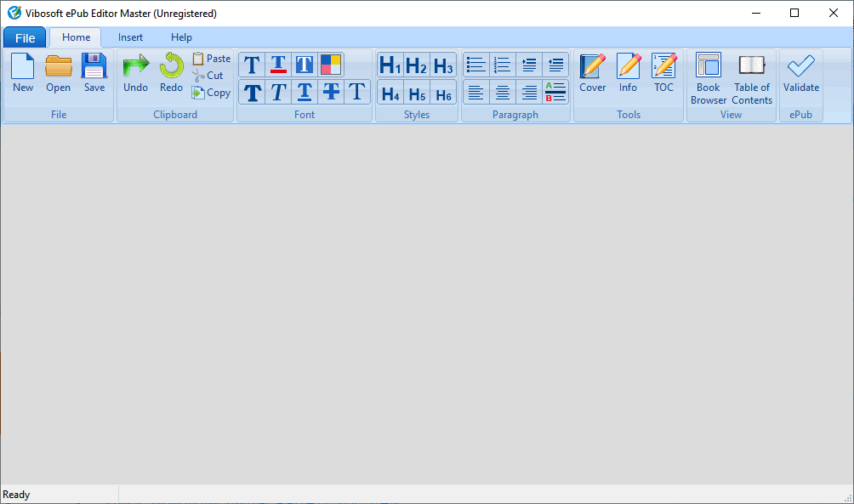854x504 pixels.
Task: Insert a bulleted list
Action: (x=475, y=65)
